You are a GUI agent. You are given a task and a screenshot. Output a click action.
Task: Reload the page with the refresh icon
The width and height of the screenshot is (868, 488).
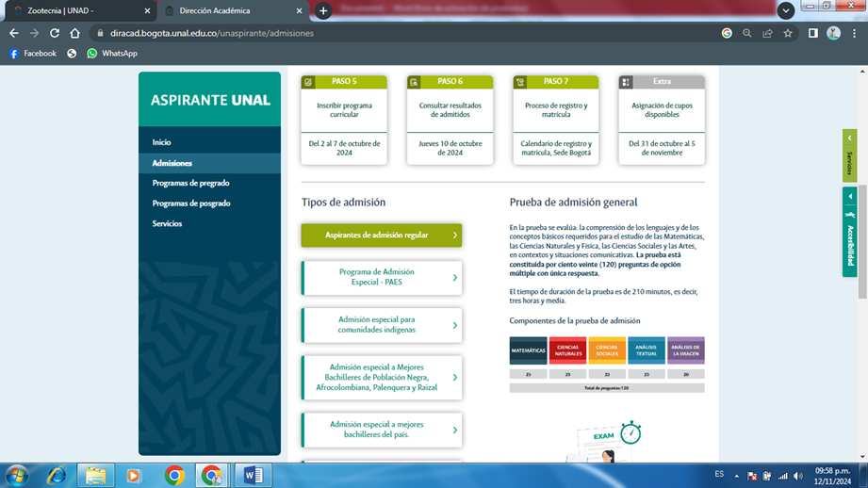pos(55,33)
